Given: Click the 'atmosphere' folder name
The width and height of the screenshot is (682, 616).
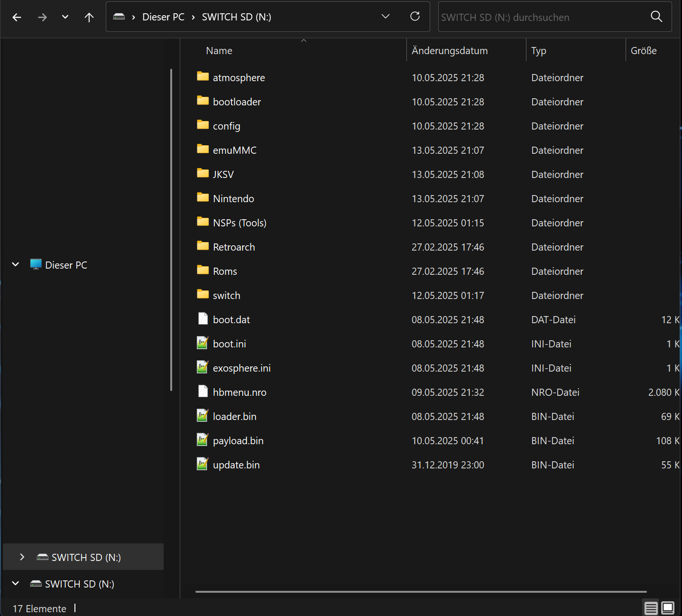Looking at the screenshot, I should (239, 78).
